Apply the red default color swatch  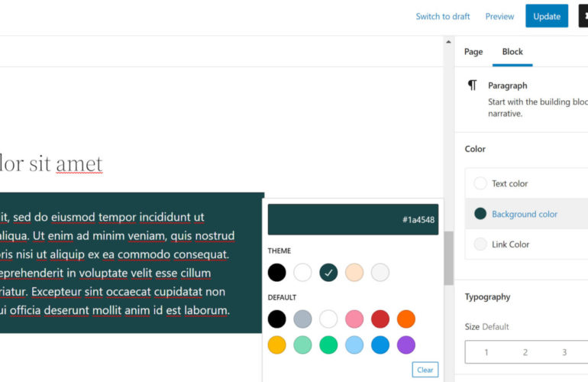380,319
